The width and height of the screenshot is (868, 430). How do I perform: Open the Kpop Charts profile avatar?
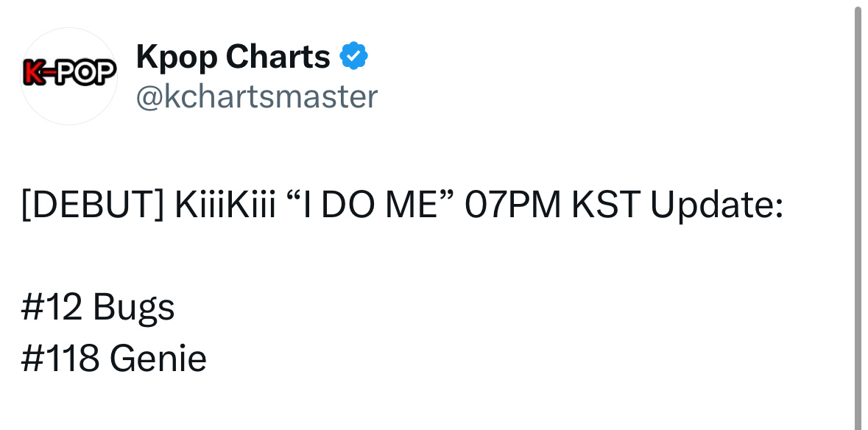point(69,76)
